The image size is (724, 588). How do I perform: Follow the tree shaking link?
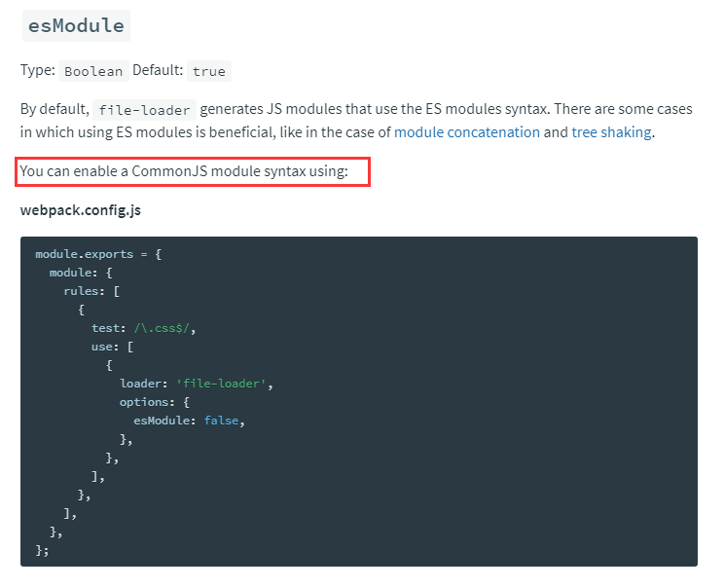pyautogui.click(x=611, y=132)
